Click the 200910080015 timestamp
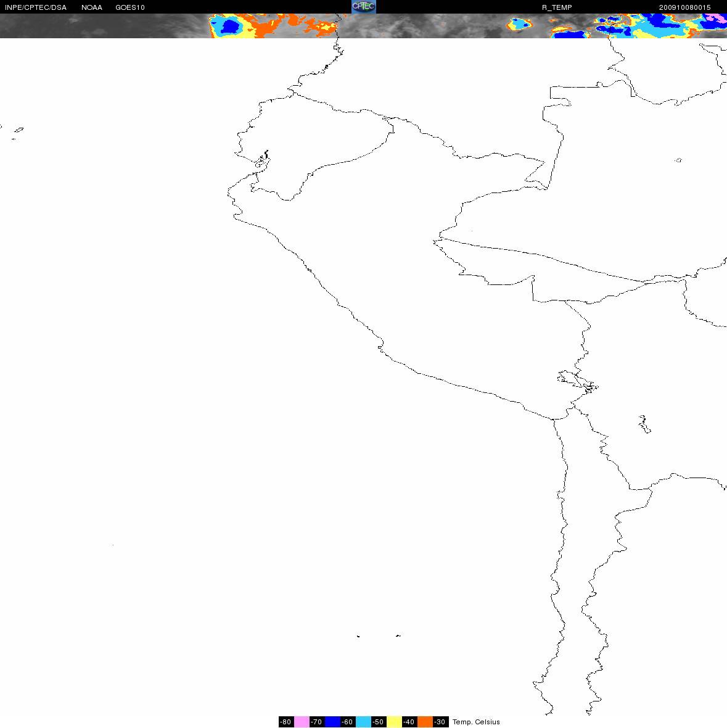The width and height of the screenshot is (727, 728). click(x=685, y=7)
